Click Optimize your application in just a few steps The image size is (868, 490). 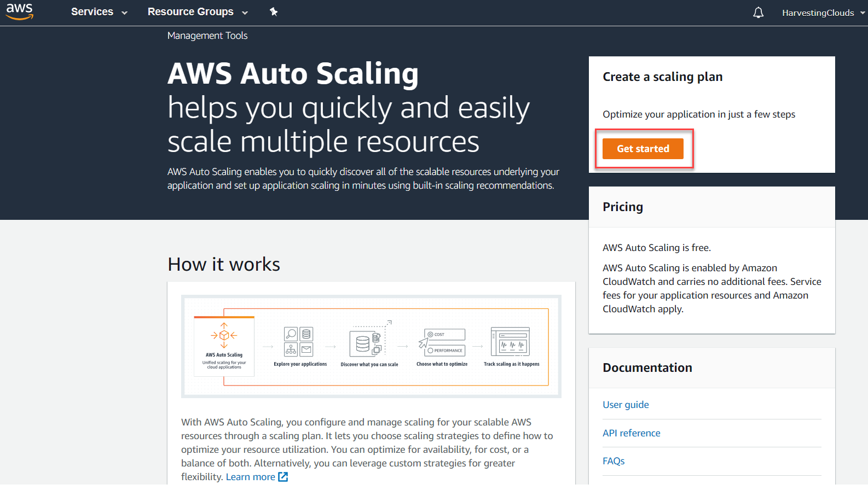(699, 114)
